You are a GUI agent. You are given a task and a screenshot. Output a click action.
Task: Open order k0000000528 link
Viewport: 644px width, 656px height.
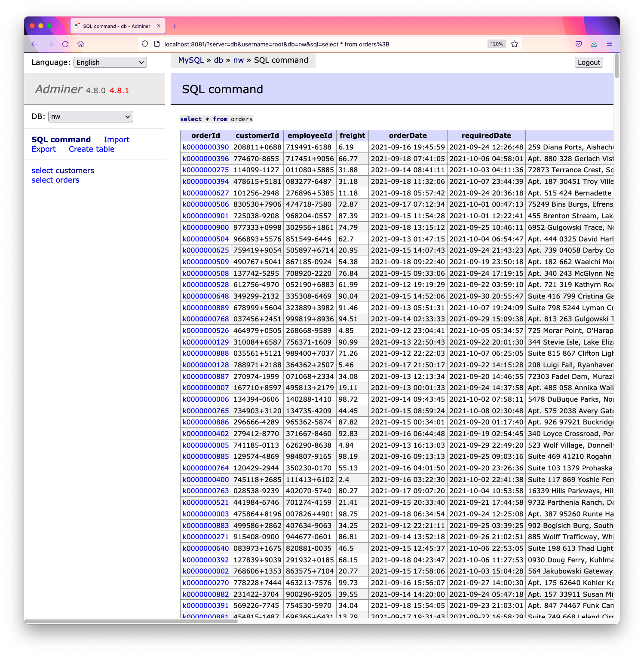[205, 284]
